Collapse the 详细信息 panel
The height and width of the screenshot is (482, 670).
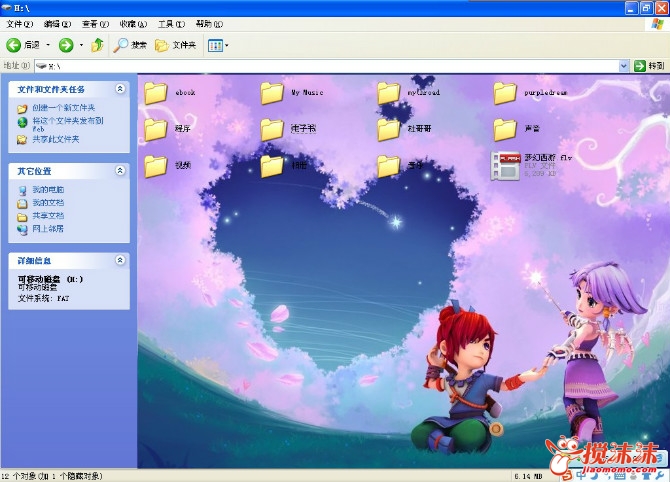(x=120, y=260)
